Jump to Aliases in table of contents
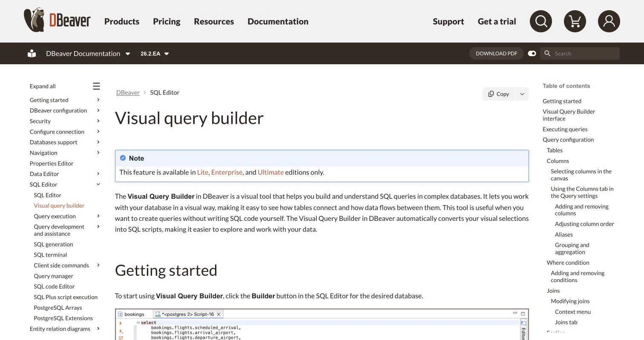 [564, 234]
